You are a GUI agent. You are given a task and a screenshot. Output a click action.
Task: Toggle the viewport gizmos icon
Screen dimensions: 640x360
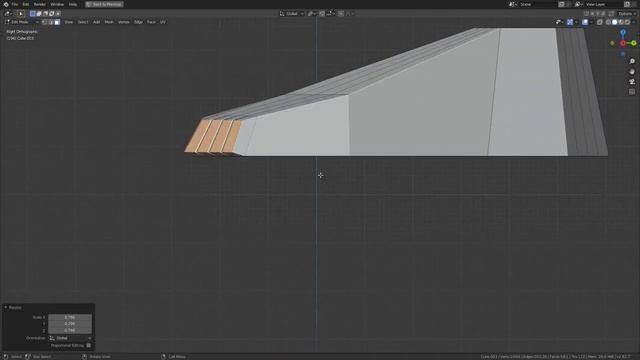click(x=570, y=22)
